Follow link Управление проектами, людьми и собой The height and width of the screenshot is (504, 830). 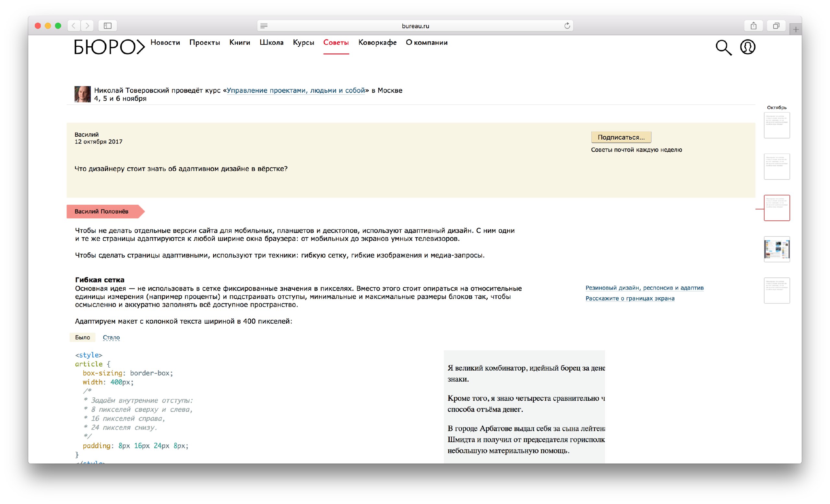(x=295, y=90)
